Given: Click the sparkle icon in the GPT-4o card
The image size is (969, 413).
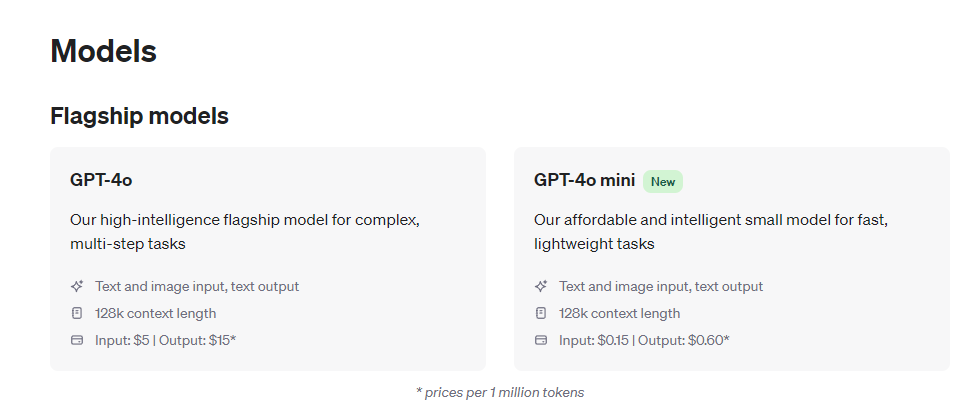Looking at the screenshot, I should coord(77,286).
